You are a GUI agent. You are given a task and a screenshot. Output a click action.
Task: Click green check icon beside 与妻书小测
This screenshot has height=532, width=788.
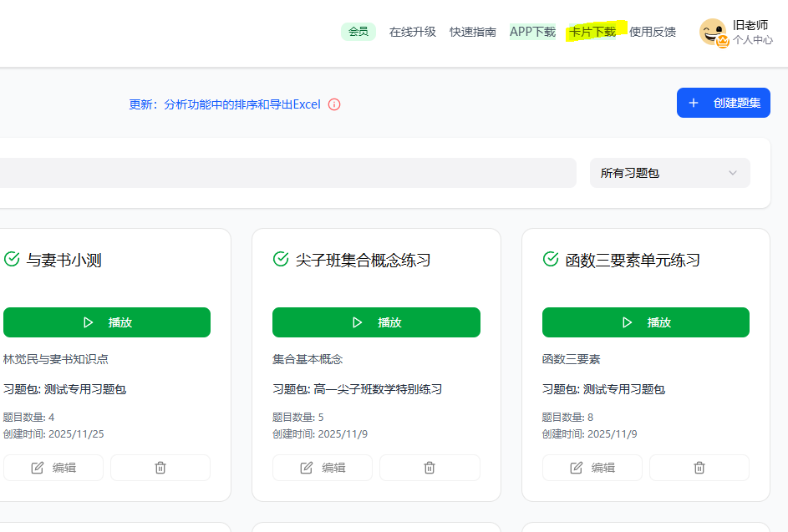point(12,259)
